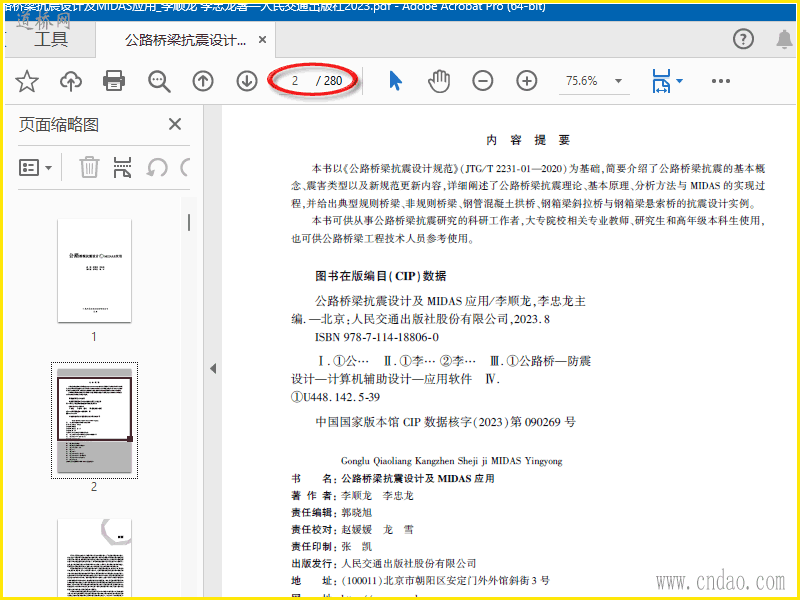Print the document with printer icon

tap(114, 81)
